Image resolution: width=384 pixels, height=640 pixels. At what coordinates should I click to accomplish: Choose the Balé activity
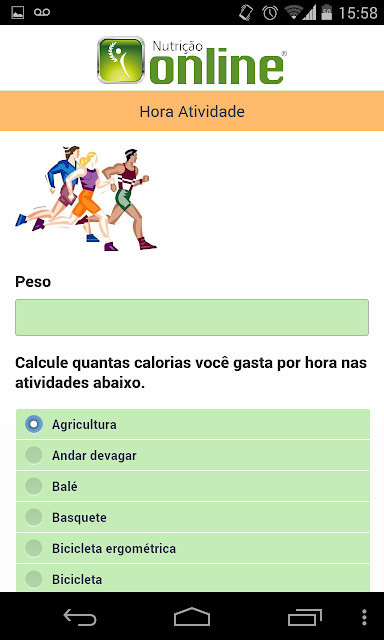coord(193,486)
